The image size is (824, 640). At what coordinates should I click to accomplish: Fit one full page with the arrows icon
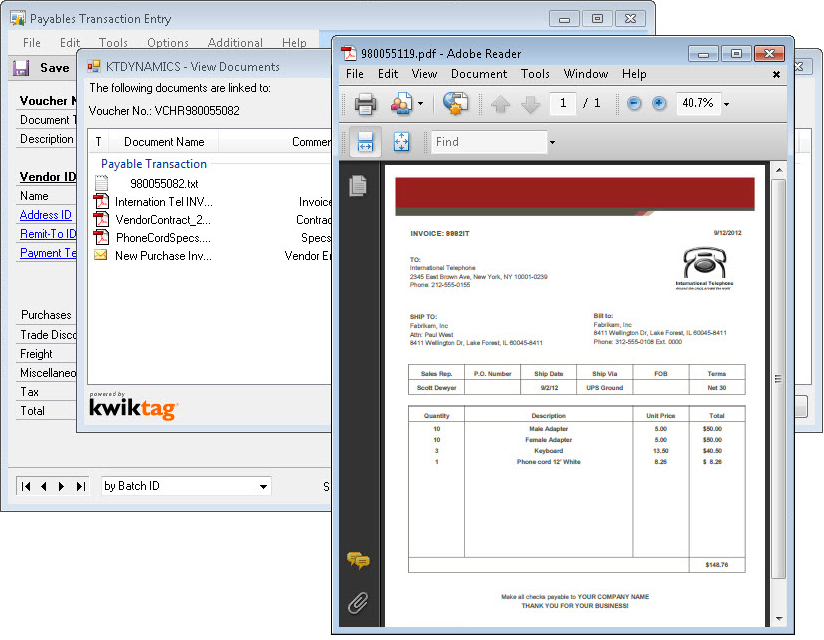(x=401, y=142)
